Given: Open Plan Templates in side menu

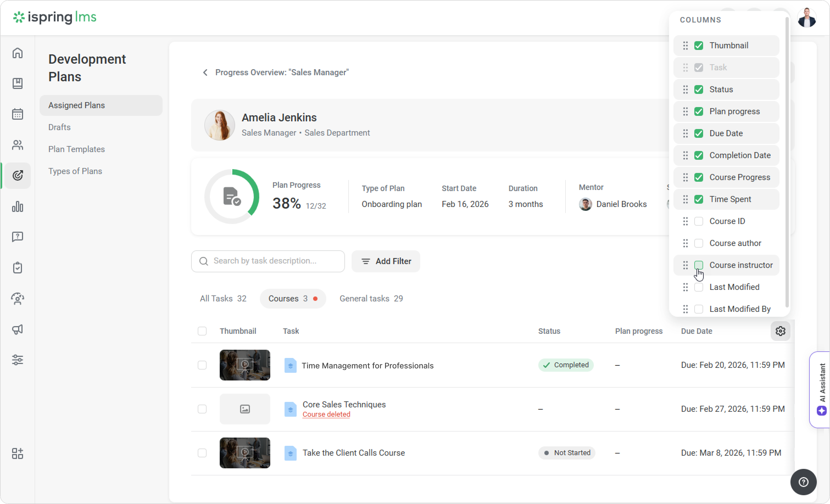Looking at the screenshot, I should [x=76, y=149].
